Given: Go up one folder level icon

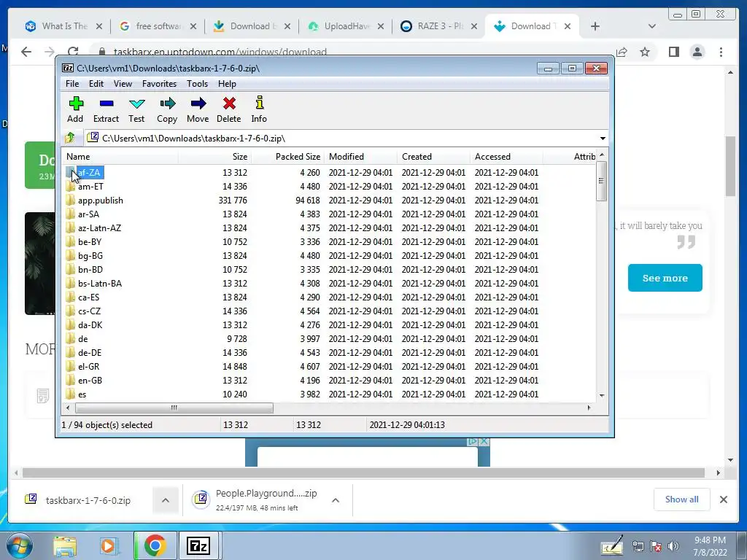Looking at the screenshot, I should tap(70, 138).
